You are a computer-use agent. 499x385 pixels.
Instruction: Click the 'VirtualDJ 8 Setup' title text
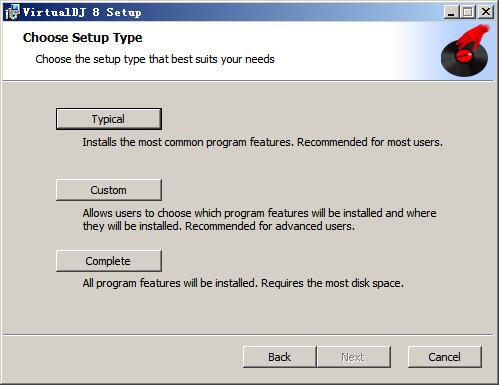82,12
